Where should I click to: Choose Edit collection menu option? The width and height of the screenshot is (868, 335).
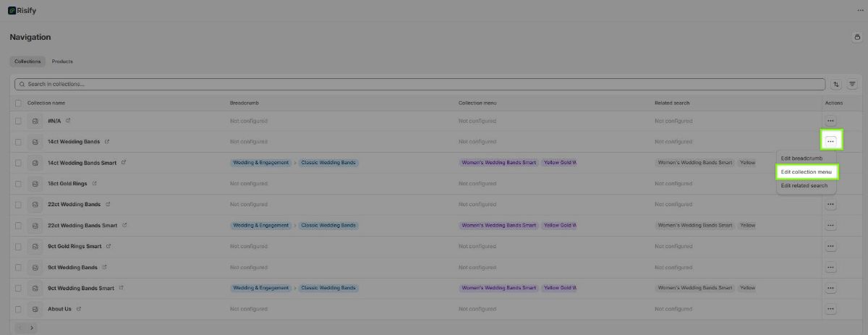[807, 172]
